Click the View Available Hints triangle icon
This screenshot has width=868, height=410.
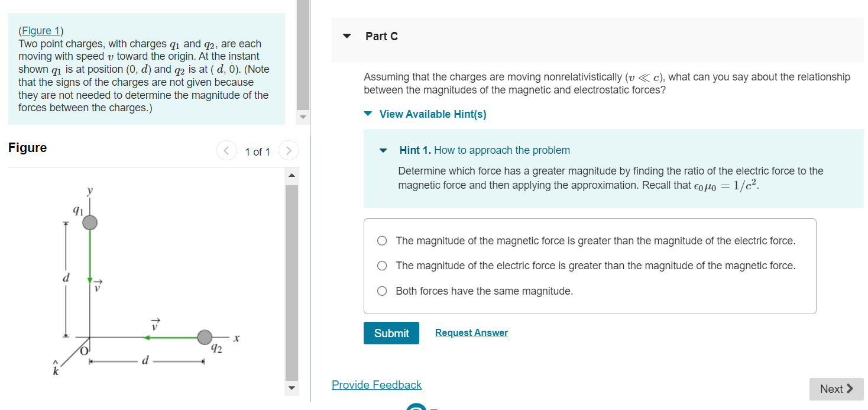(367, 114)
